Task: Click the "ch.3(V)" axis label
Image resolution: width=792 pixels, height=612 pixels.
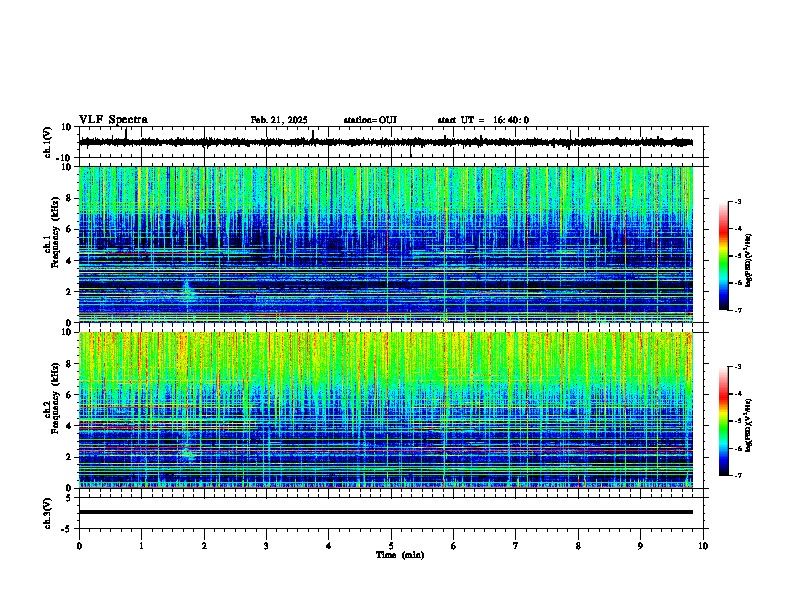Action: point(48,513)
